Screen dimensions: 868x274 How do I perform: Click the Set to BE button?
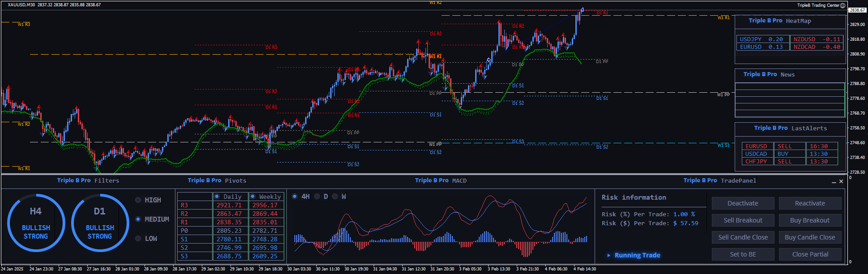pos(743,254)
